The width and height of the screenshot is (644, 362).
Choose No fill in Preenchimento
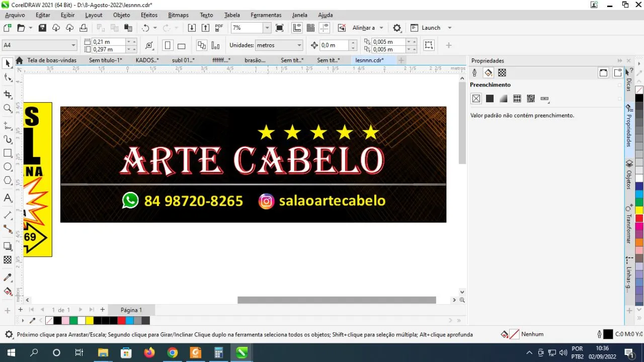click(x=476, y=99)
